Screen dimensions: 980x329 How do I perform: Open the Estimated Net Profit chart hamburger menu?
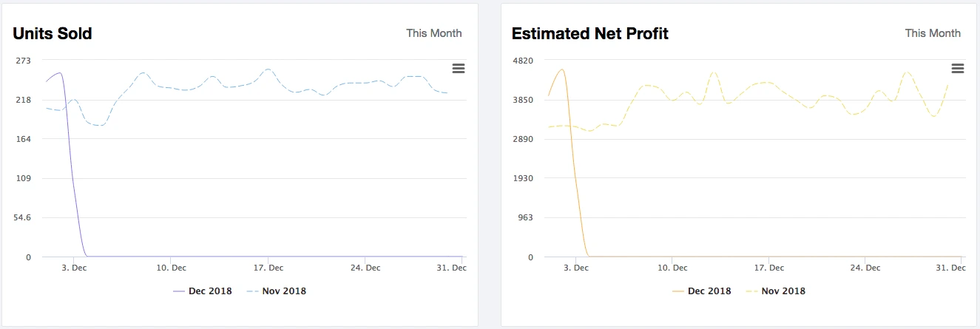tap(958, 68)
